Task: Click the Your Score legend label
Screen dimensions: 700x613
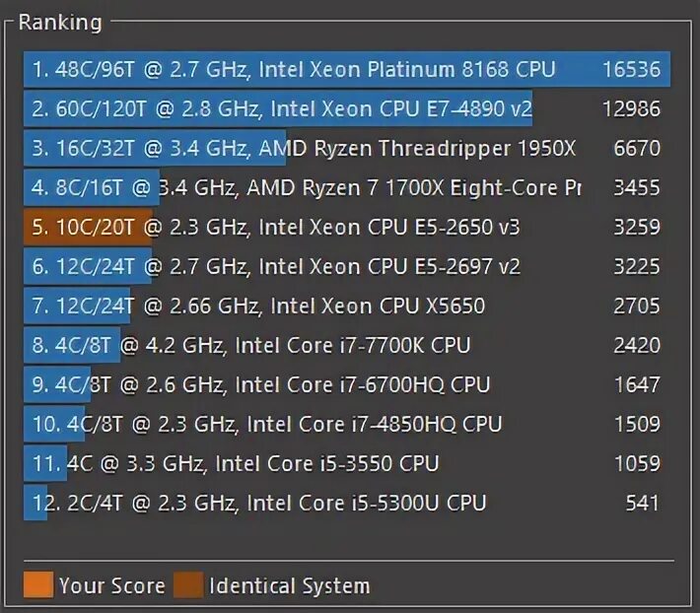Action: click(112, 585)
